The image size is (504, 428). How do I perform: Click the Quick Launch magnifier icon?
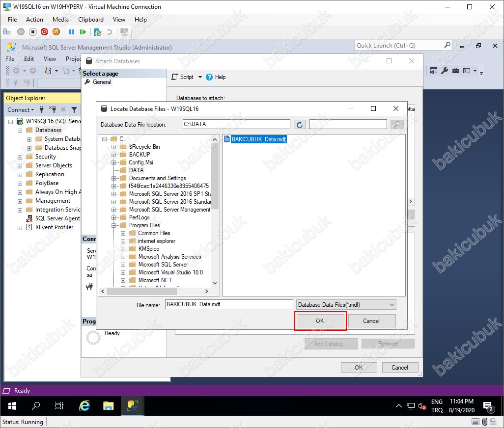click(447, 45)
